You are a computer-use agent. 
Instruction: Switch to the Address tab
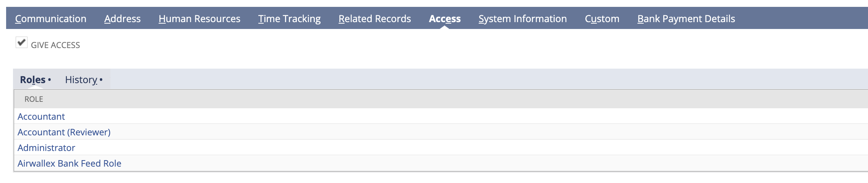click(x=122, y=19)
